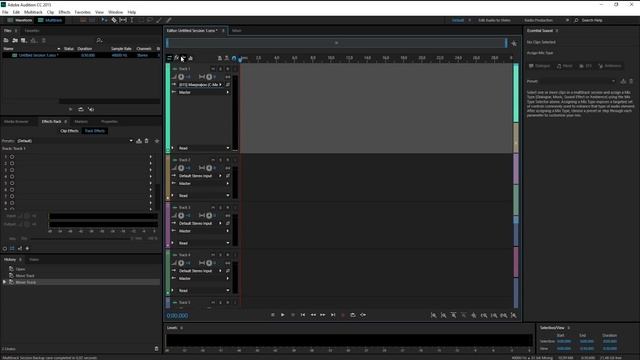Select Clip Effects button

pos(69,131)
